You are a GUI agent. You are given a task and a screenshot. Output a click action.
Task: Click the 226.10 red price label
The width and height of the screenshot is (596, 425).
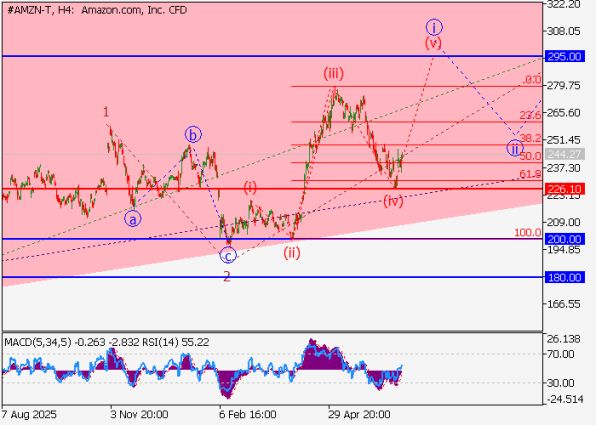pos(564,189)
